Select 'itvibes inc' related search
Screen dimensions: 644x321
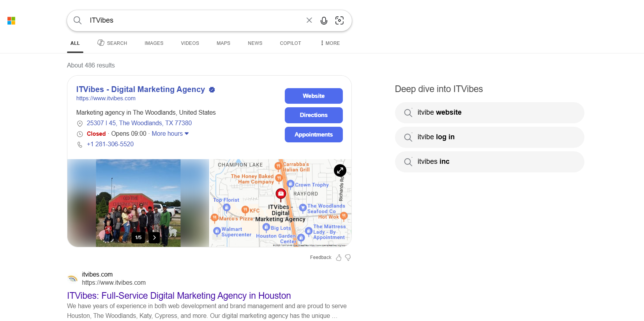tap(489, 162)
